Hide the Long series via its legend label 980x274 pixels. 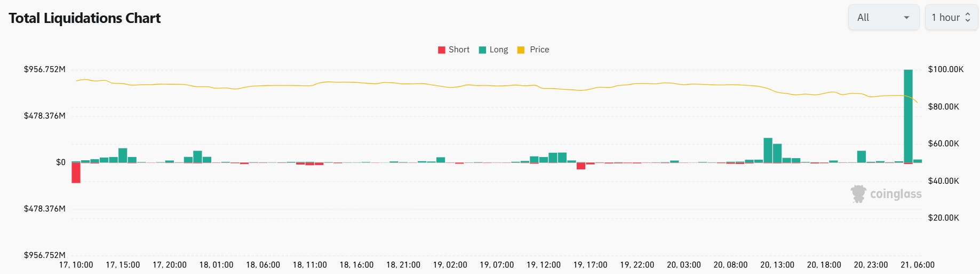point(499,50)
